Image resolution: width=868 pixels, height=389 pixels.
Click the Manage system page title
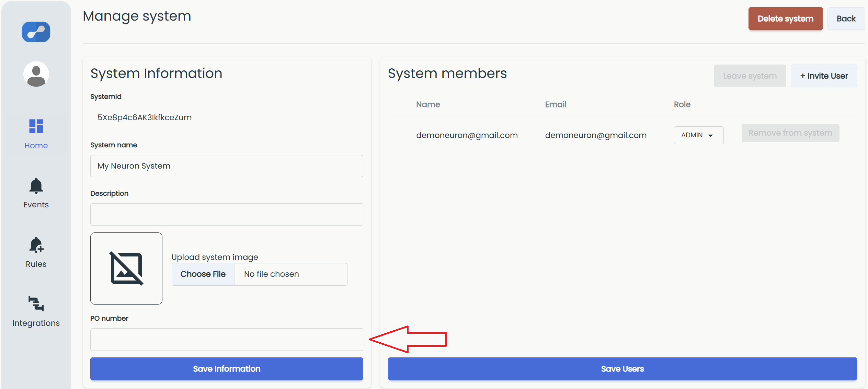point(137,16)
